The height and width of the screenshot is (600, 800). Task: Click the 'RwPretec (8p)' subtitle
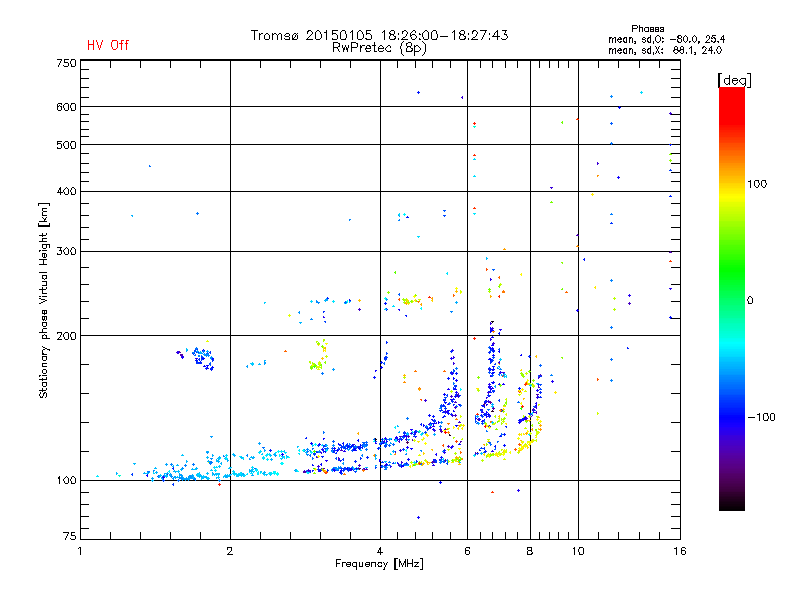379,48
